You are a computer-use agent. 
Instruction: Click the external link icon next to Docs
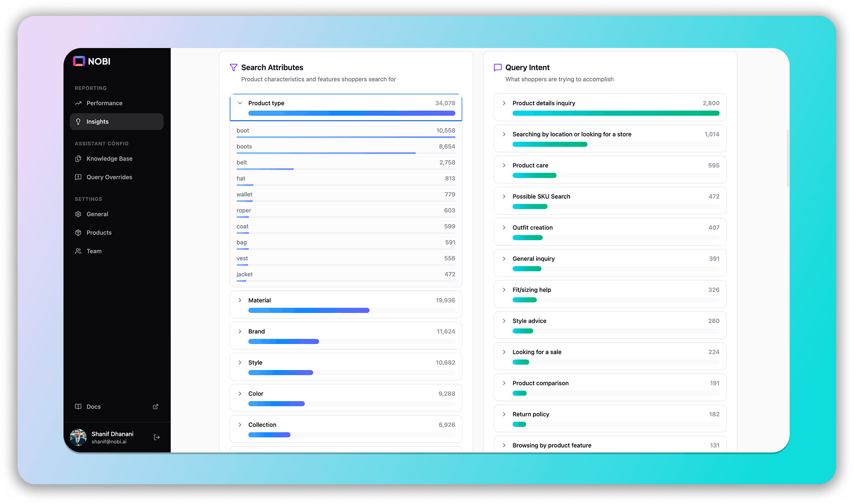click(x=155, y=407)
